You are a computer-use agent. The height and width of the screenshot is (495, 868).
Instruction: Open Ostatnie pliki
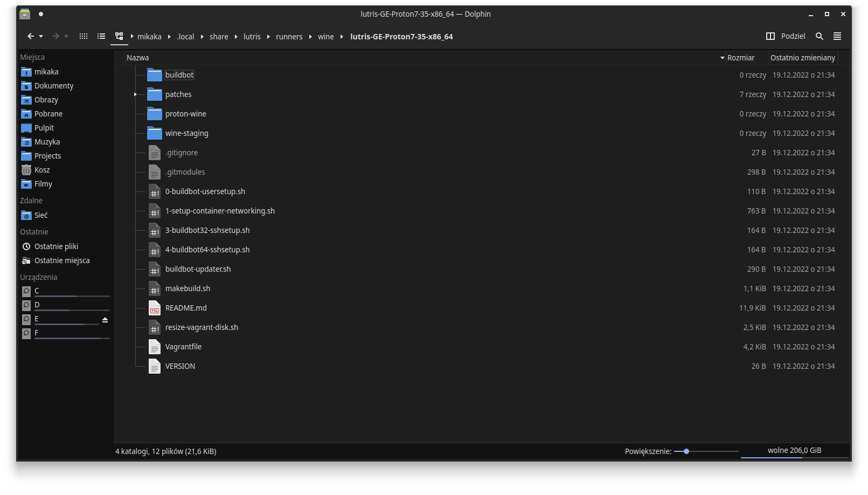tap(56, 246)
